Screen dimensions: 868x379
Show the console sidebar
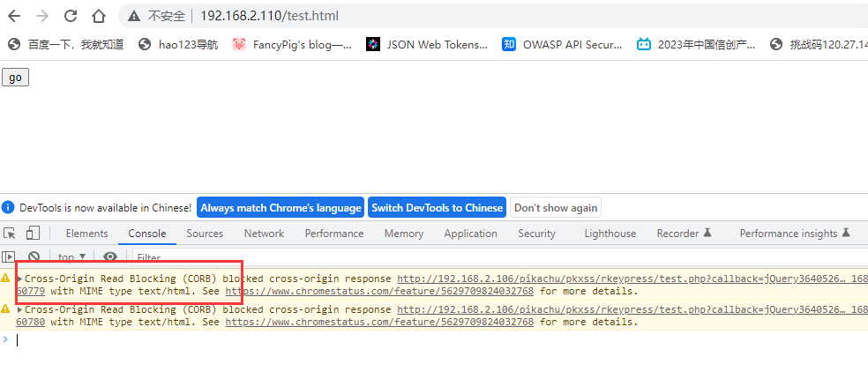10,257
